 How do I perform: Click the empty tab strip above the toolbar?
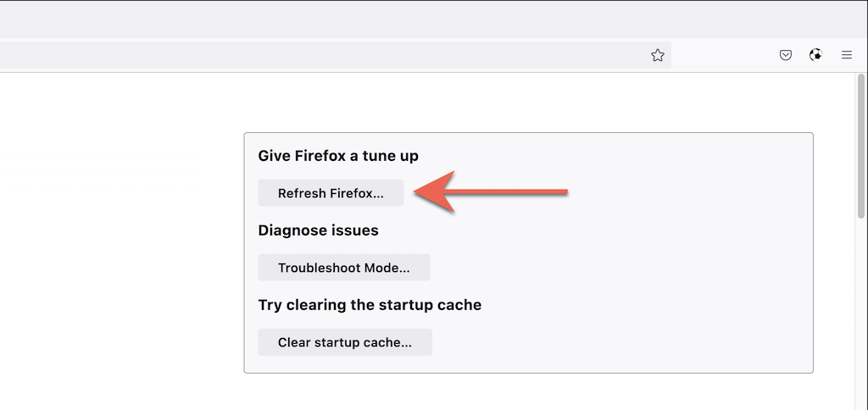click(x=424, y=19)
